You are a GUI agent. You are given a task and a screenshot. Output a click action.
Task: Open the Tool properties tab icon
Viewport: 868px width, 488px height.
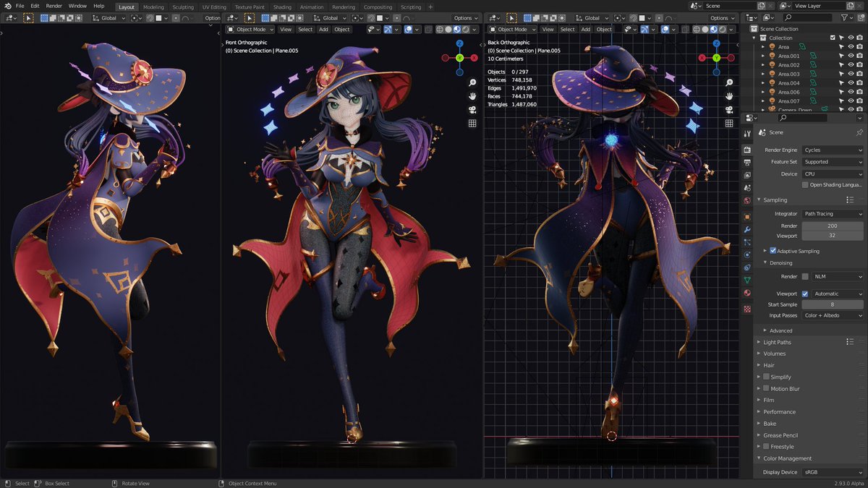747,134
